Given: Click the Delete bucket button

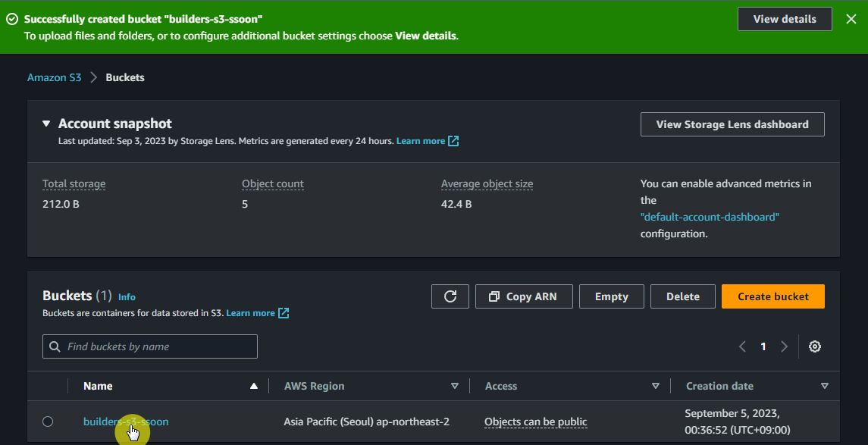Looking at the screenshot, I should 682,296.
